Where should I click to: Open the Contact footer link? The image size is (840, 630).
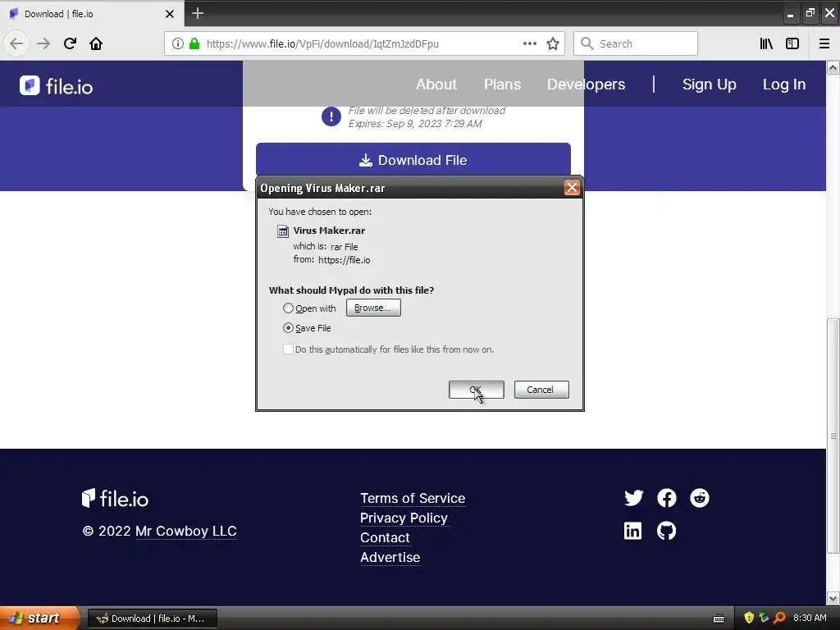pyautogui.click(x=385, y=537)
